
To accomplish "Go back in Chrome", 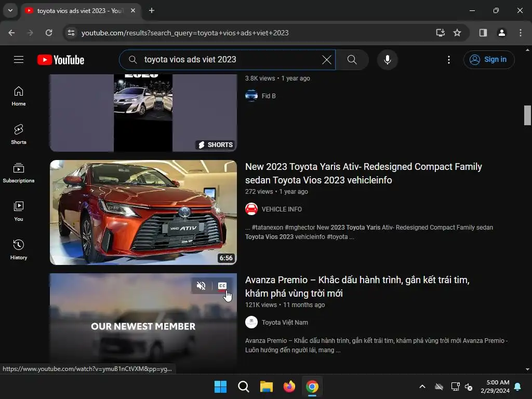I will coord(11,33).
